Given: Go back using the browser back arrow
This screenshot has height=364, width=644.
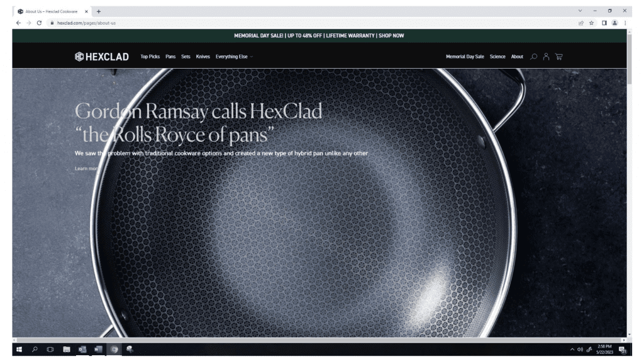Looking at the screenshot, I should coord(18,23).
